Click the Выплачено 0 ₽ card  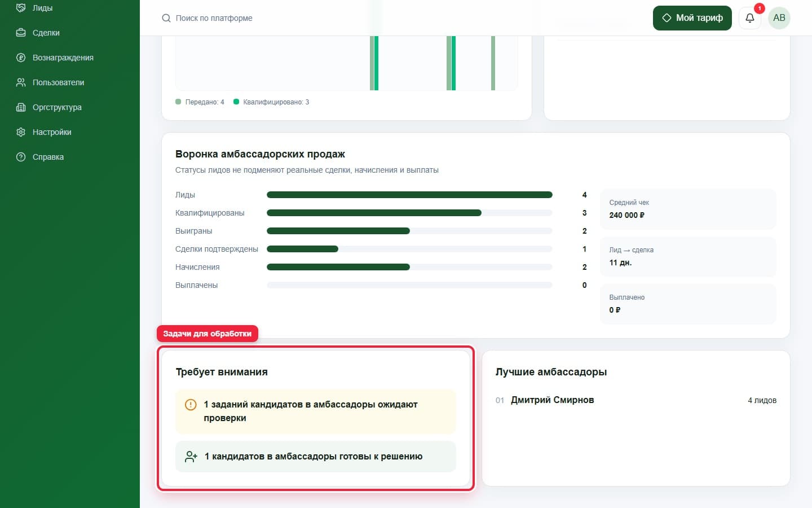point(688,304)
